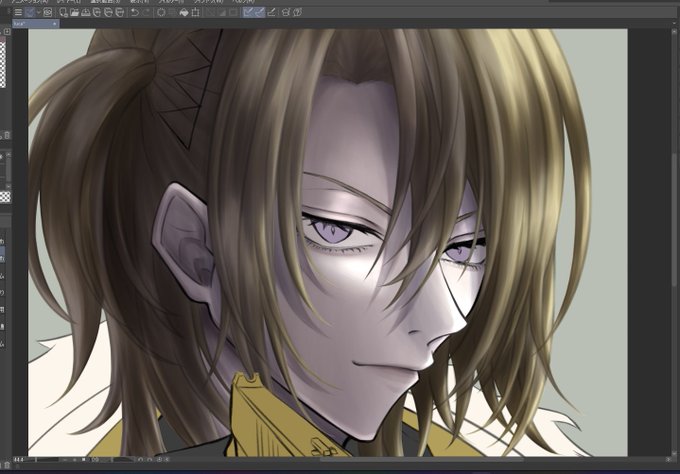680x474 pixels.
Task: Toggle Snap to Special Ruler
Action: 259,13
